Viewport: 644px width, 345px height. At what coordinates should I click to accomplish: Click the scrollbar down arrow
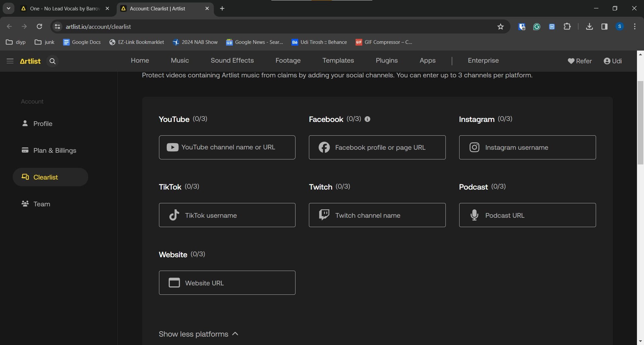[x=640, y=341]
